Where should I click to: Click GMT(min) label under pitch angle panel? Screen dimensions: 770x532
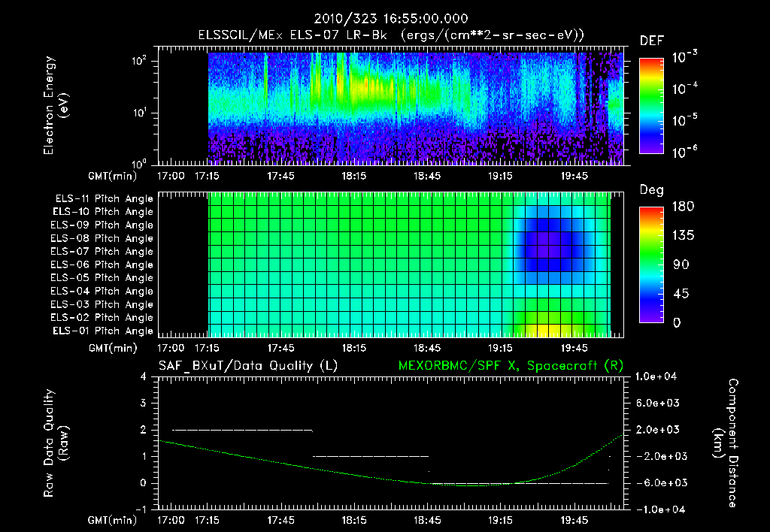click(113, 349)
